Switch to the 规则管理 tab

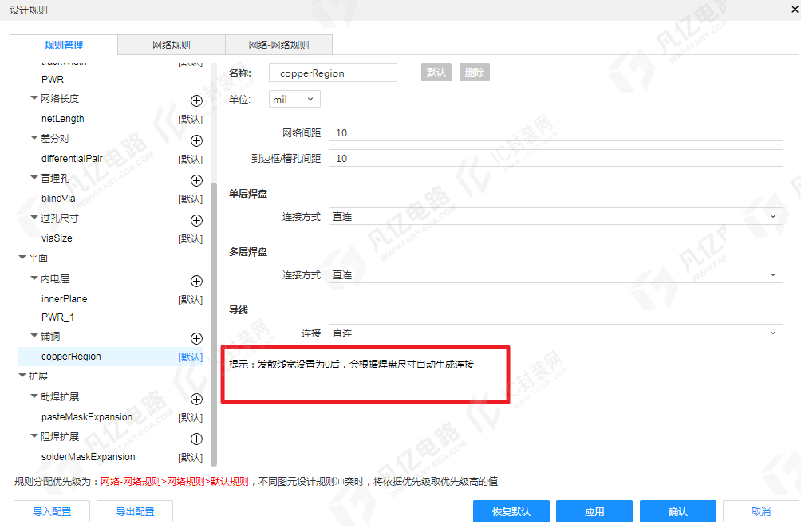pyautogui.click(x=64, y=45)
